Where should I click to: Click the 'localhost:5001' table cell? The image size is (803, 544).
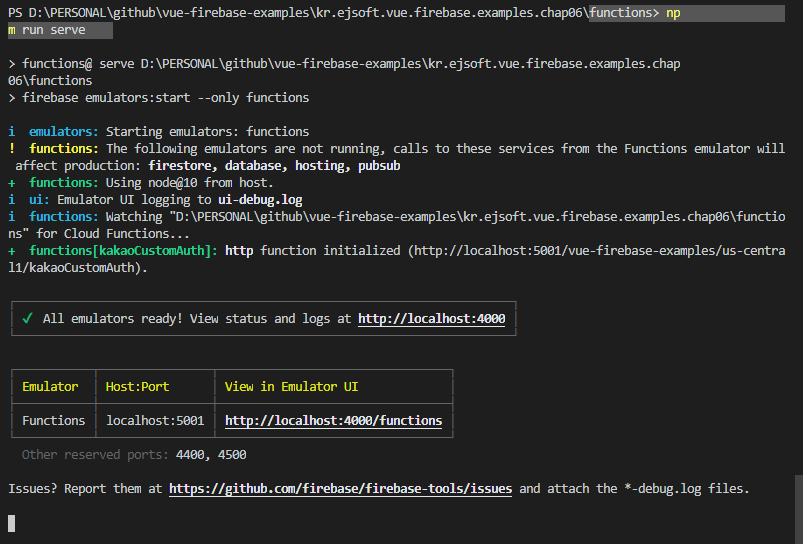pyautogui.click(x=155, y=421)
